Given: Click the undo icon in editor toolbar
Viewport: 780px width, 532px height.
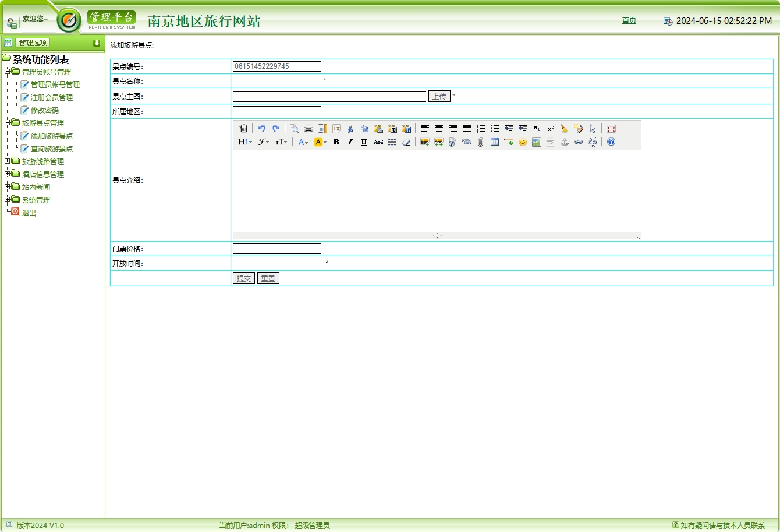Looking at the screenshot, I should 262,129.
